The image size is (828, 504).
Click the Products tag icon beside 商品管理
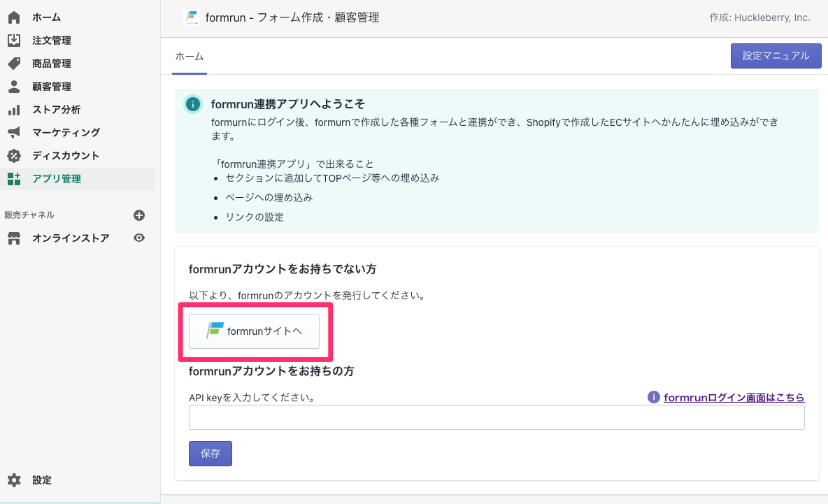(x=14, y=64)
